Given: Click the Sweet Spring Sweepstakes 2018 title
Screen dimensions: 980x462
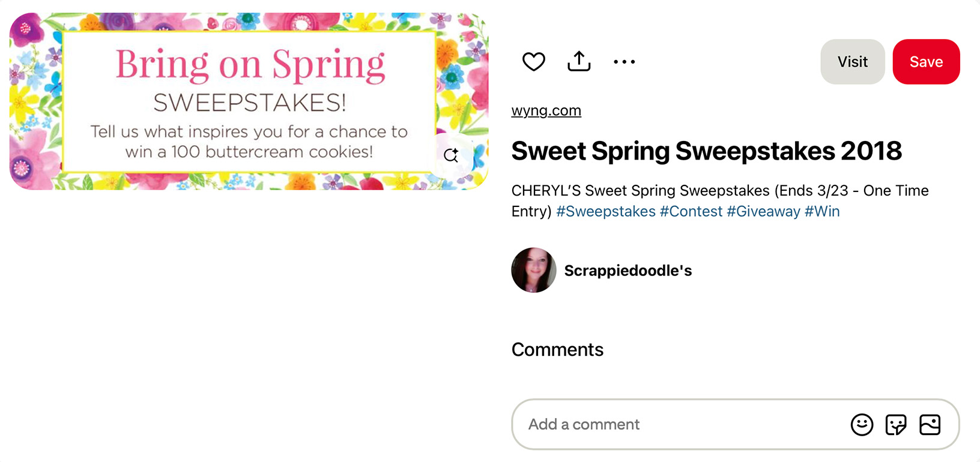Looking at the screenshot, I should pyautogui.click(x=707, y=151).
